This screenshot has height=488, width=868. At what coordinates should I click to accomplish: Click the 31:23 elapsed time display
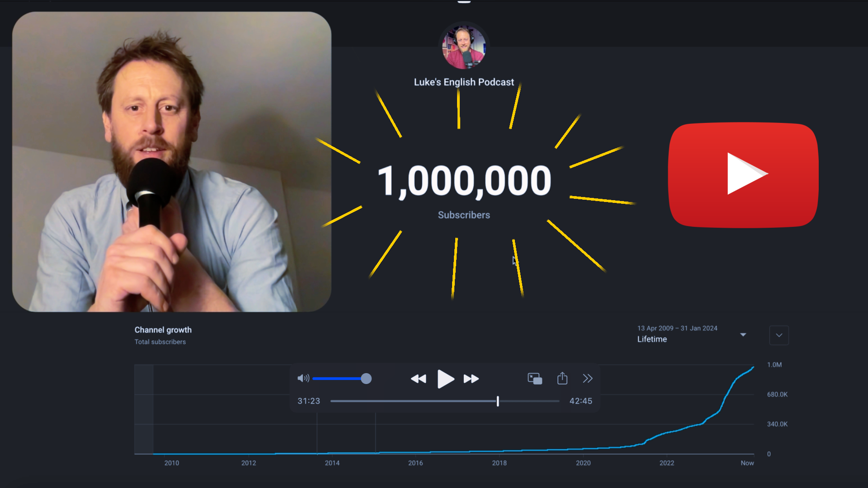click(x=308, y=401)
